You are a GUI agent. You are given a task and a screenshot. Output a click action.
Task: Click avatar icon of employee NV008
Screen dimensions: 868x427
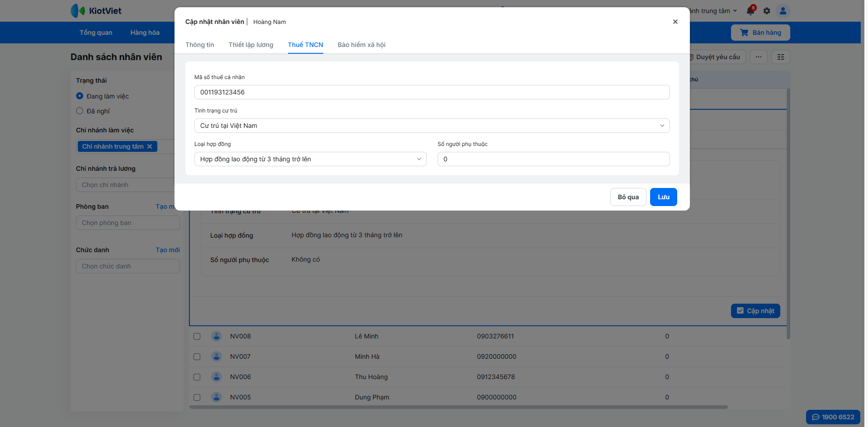coord(217,336)
